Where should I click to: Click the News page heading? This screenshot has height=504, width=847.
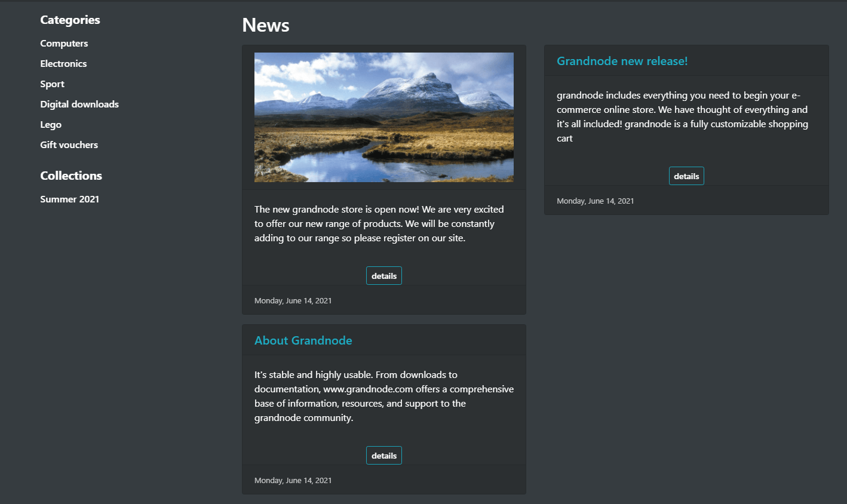coord(266,25)
